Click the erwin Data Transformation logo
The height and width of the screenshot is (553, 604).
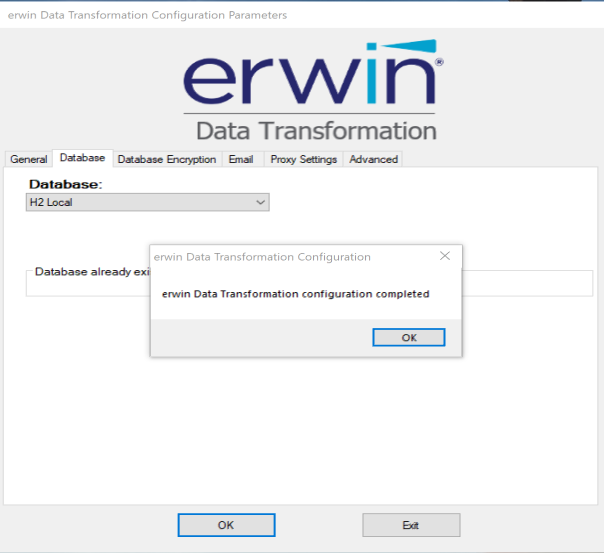click(x=313, y=90)
